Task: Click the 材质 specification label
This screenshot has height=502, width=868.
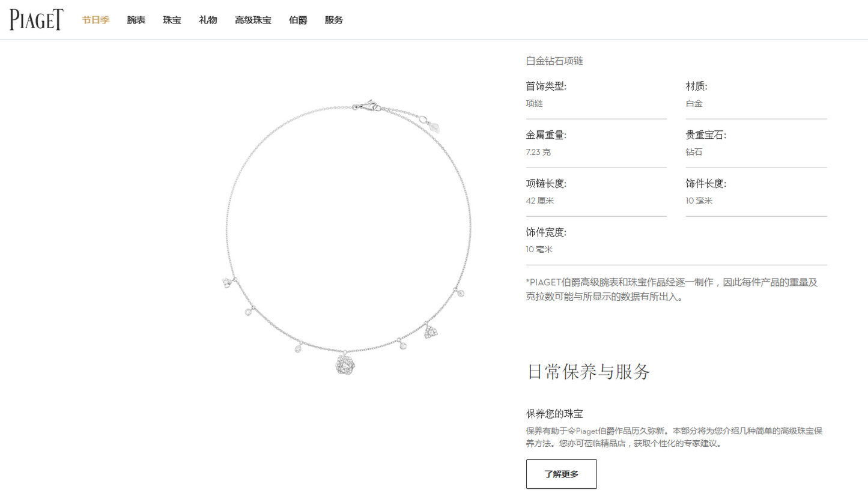Action: click(696, 86)
